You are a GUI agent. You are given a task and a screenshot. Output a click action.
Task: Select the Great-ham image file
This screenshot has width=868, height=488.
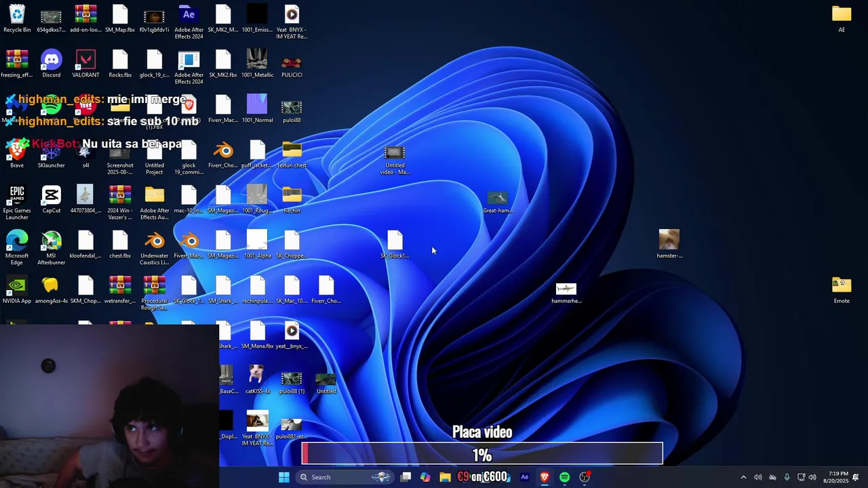click(x=498, y=203)
